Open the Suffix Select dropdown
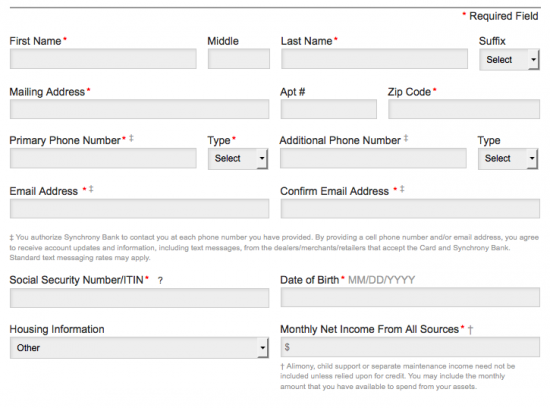550x408 pixels. point(509,60)
